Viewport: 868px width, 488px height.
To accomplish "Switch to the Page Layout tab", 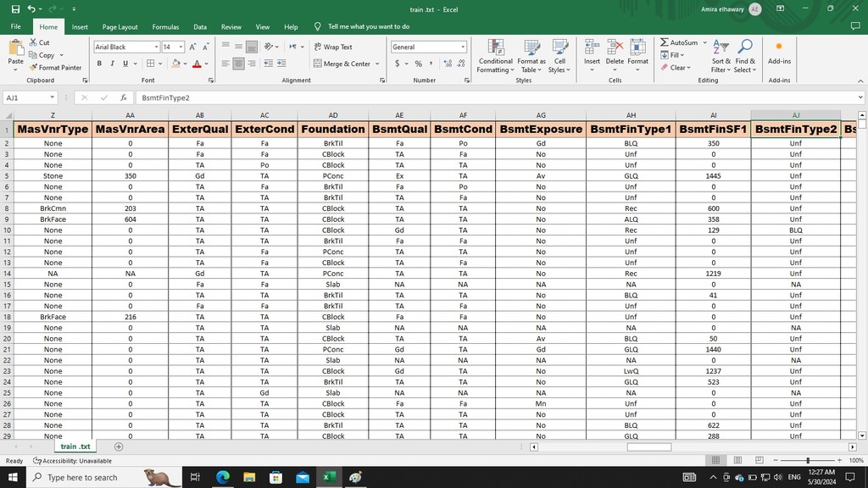I will click(120, 26).
